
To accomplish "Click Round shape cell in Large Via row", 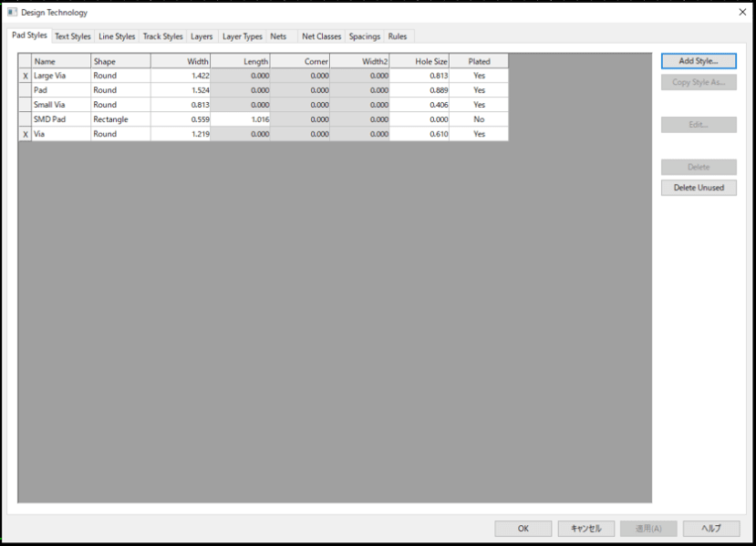I will click(x=120, y=76).
